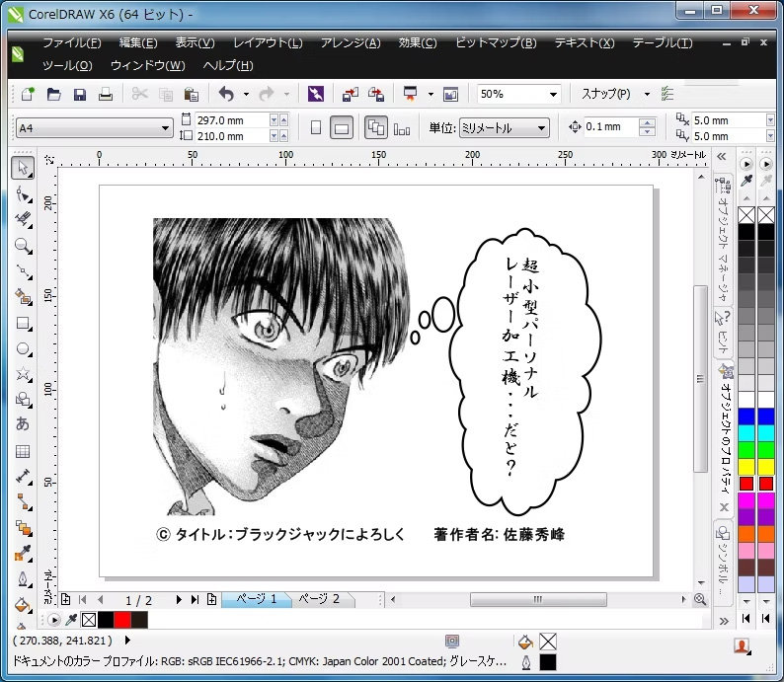Open the ファイル(F) menu
This screenshot has height=682, width=784.
[71, 43]
